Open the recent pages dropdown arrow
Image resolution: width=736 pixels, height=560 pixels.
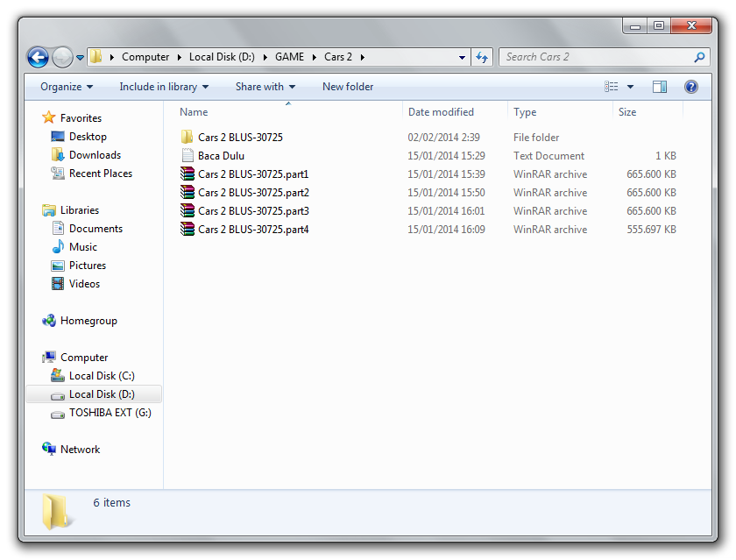tap(81, 57)
